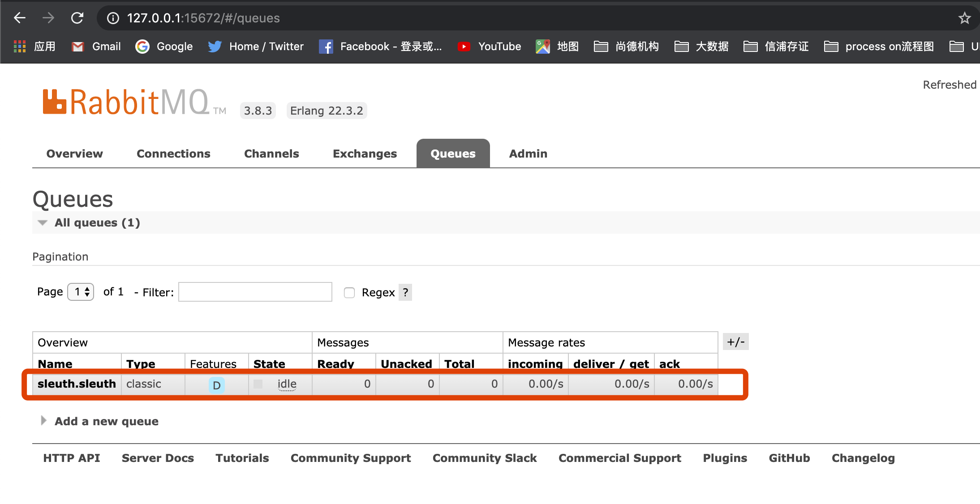Click the regex help question mark

[405, 292]
